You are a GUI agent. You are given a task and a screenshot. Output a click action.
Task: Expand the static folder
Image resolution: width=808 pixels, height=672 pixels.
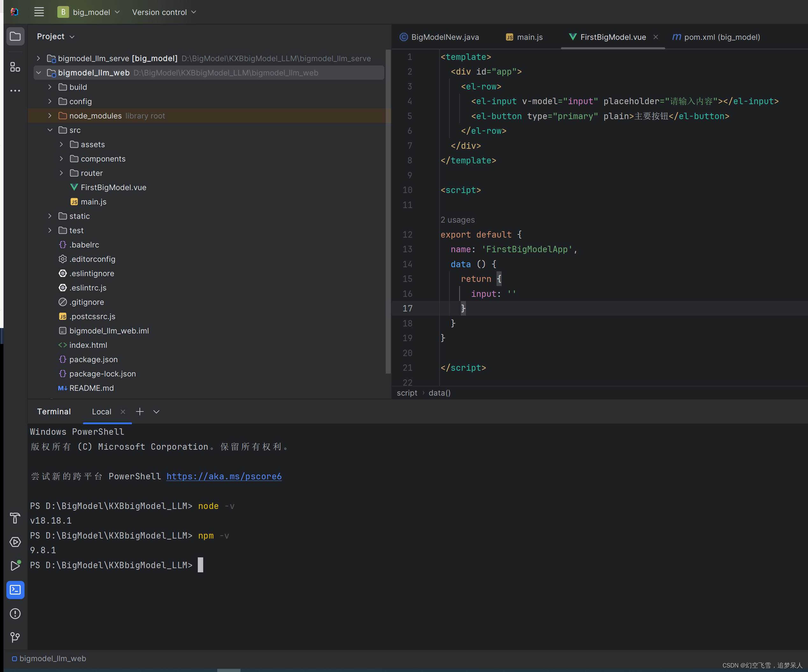coord(50,216)
